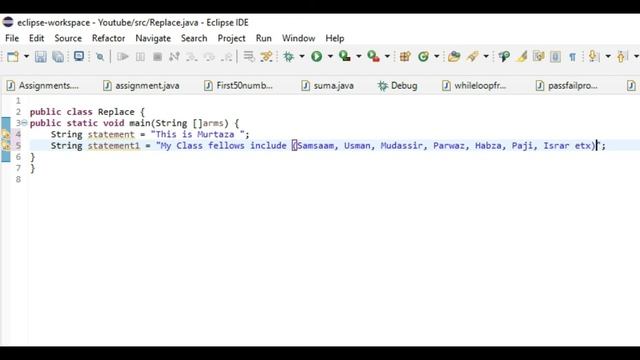Viewport: 640px width, 360px height.
Task: Click the New file wizard icon
Action: coord(13,56)
